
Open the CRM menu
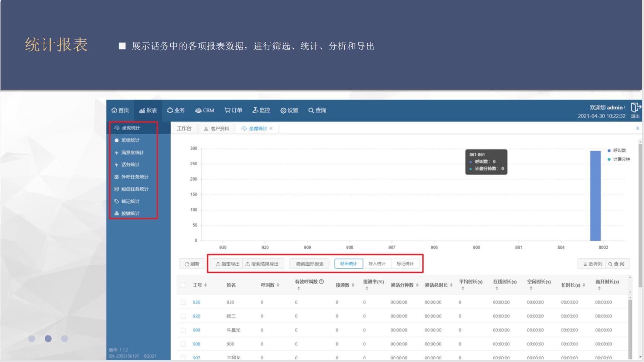click(x=205, y=110)
